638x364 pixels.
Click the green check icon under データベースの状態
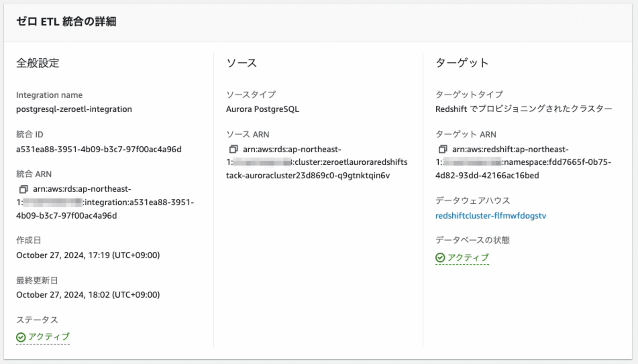click(440, 258)
